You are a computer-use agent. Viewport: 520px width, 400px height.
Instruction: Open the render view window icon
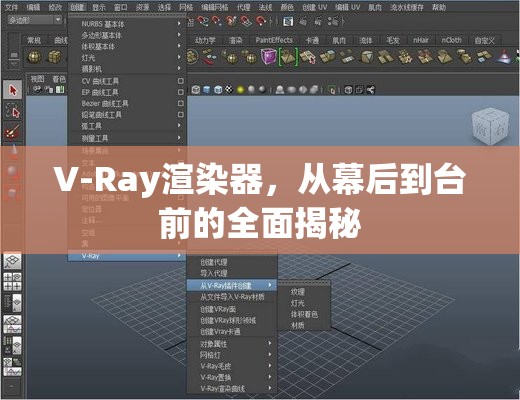tap(288, 22)
